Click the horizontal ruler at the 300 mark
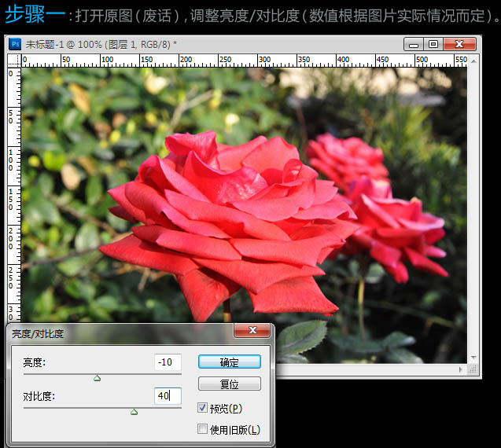This screenshot has width=501, height=448. pyautogui.click(x=263, y=61)
